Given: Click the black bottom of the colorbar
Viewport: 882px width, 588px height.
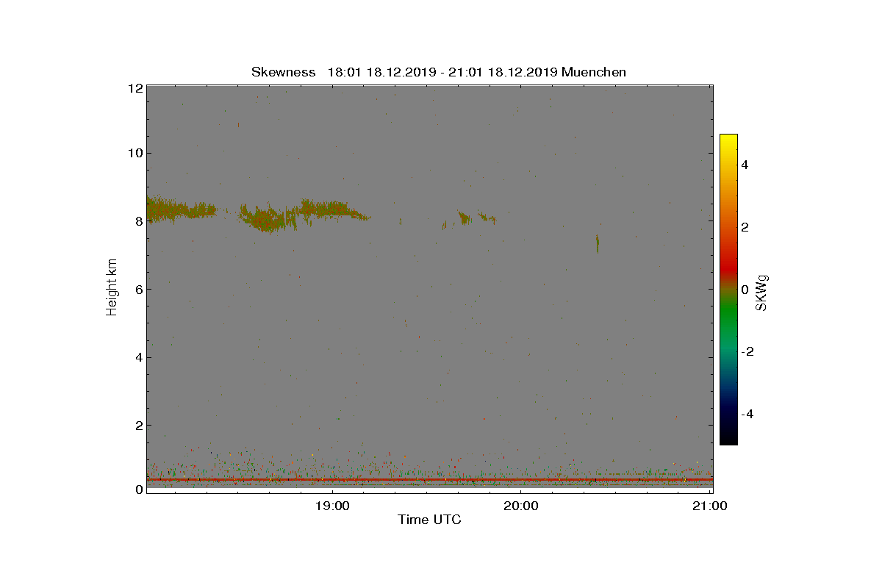Looking at the screenshot, I should (x=728, y=437).
